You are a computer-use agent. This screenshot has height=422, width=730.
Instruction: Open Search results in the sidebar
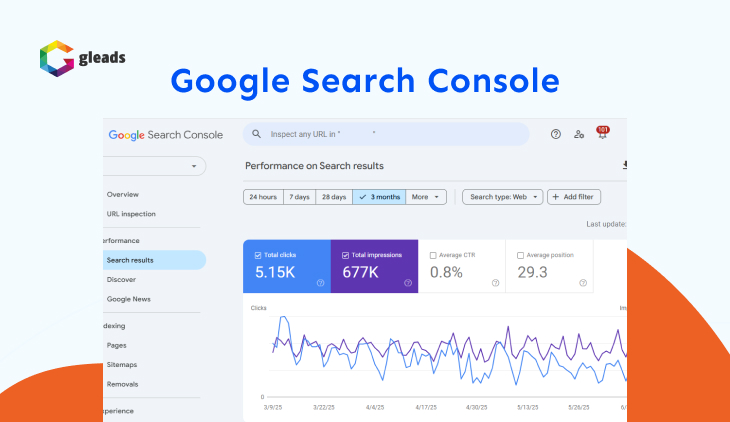point(154,260)
